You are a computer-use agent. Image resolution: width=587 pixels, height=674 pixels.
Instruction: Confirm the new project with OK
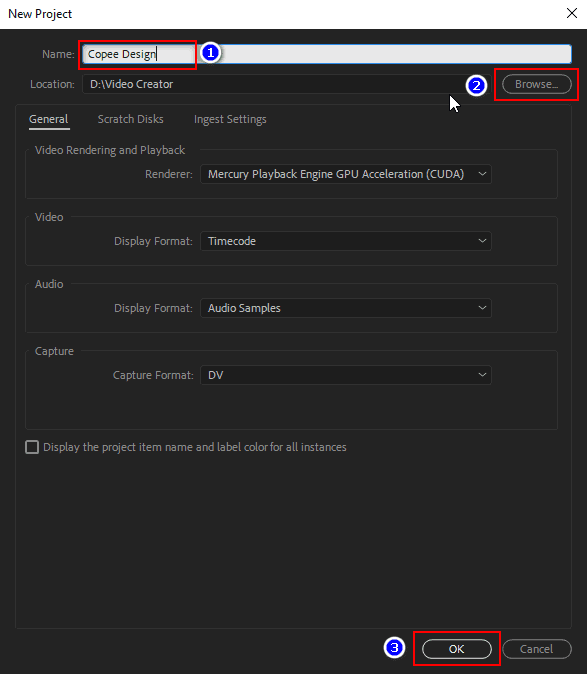point(456,649)
